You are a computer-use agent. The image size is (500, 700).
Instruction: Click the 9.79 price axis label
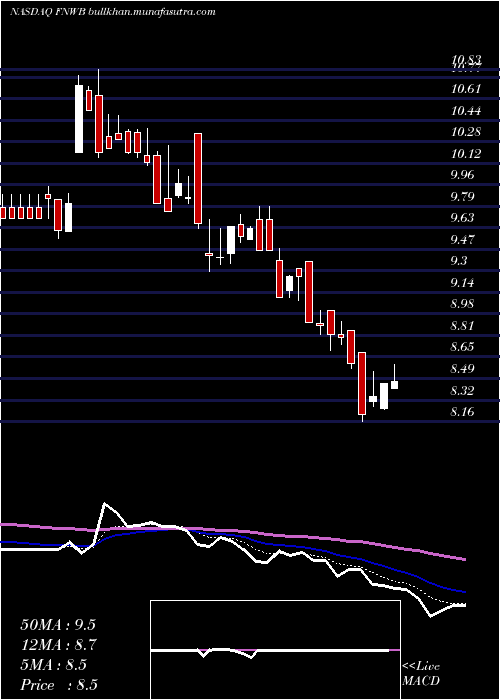click(x=462, y=196)
